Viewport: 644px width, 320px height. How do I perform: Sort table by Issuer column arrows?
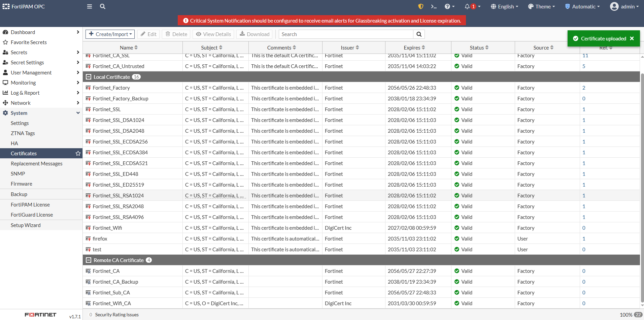point(357,47)
